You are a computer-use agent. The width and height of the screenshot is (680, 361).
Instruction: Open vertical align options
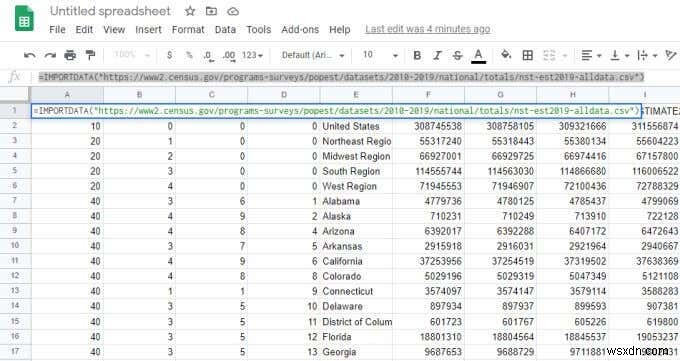coord(620,56)
